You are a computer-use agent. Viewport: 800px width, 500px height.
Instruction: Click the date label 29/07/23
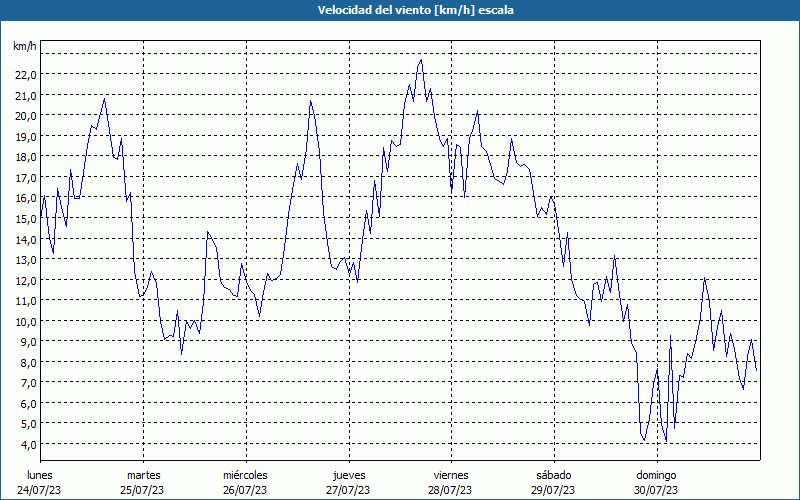click(553, 490)
